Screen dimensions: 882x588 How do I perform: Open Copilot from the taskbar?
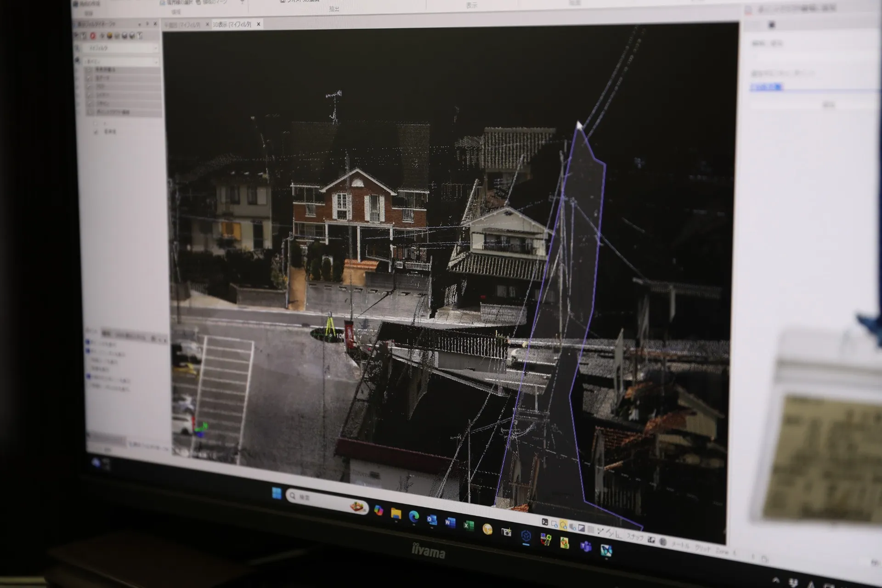(x=379, y=510)
